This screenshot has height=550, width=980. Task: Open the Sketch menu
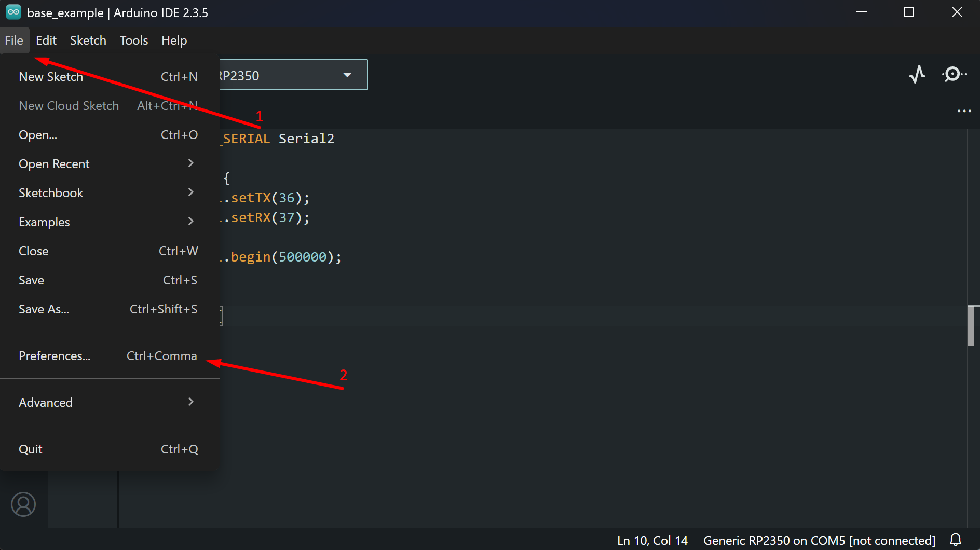point(88,40)
